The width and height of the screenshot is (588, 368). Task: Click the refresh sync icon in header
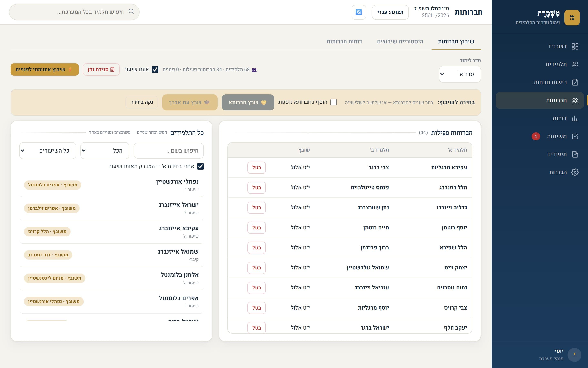tap(359, 12)
